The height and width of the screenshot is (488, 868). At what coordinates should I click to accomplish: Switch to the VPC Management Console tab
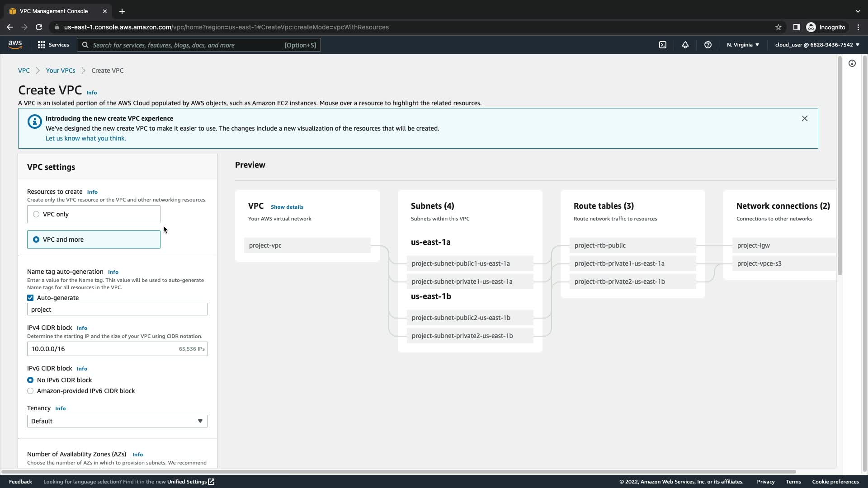click(x=54, y=11)
